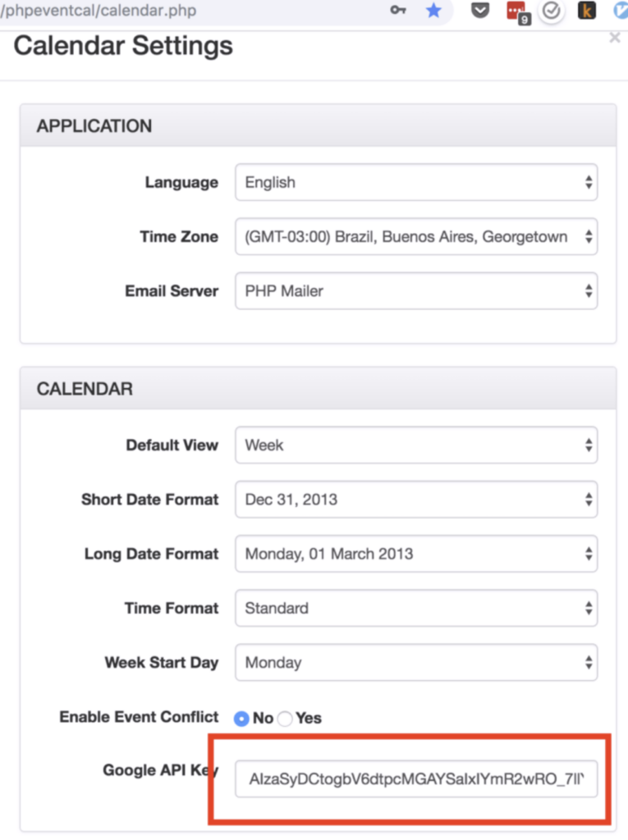Click the key password icon in address bar
This screenshot has width=628, height=840.
tap(398, 10)
